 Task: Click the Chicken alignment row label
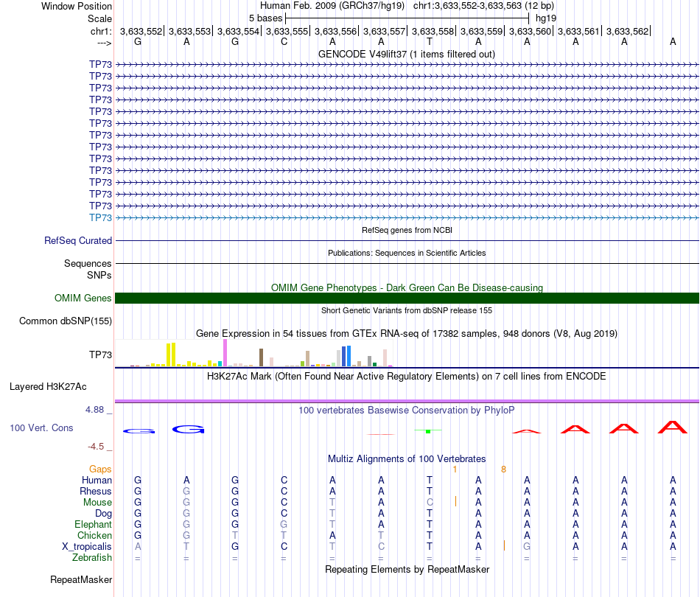coord(94,535)
